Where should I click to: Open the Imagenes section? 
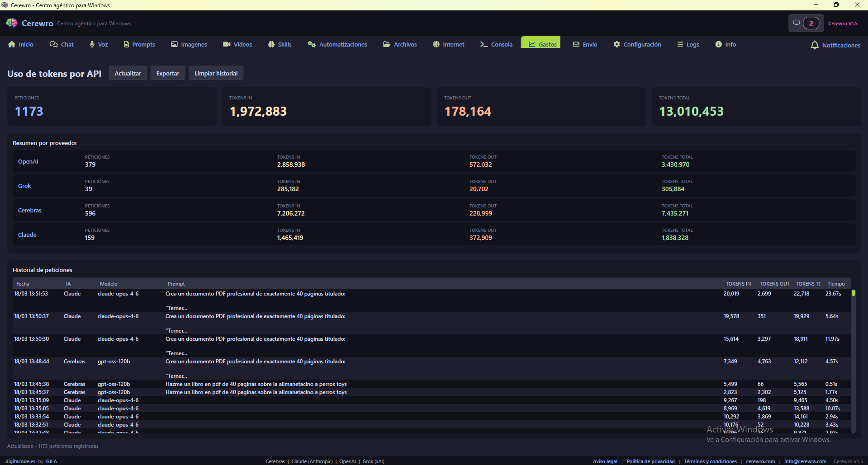(189, 44)
